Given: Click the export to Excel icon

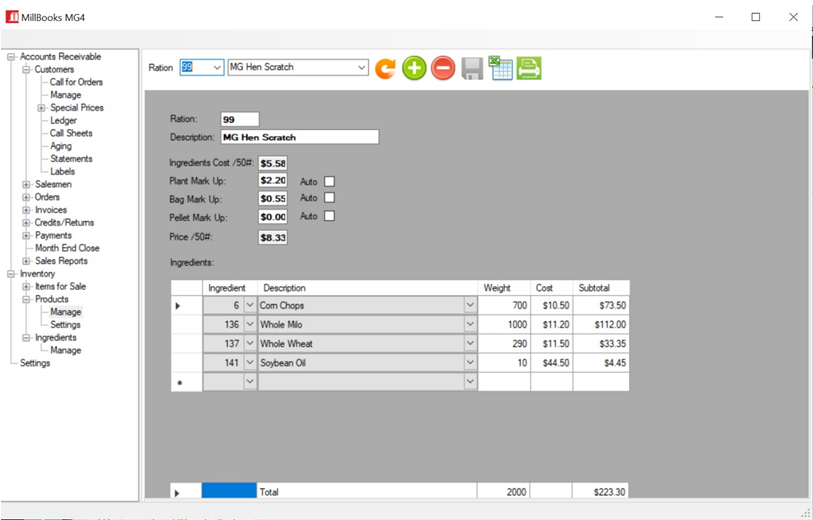Looking at the screenshot, I should 500,68.
